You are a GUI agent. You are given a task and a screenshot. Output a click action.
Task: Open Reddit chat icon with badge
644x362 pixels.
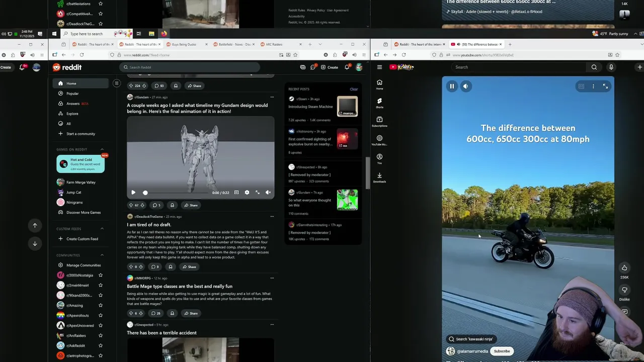pos(313,67)
